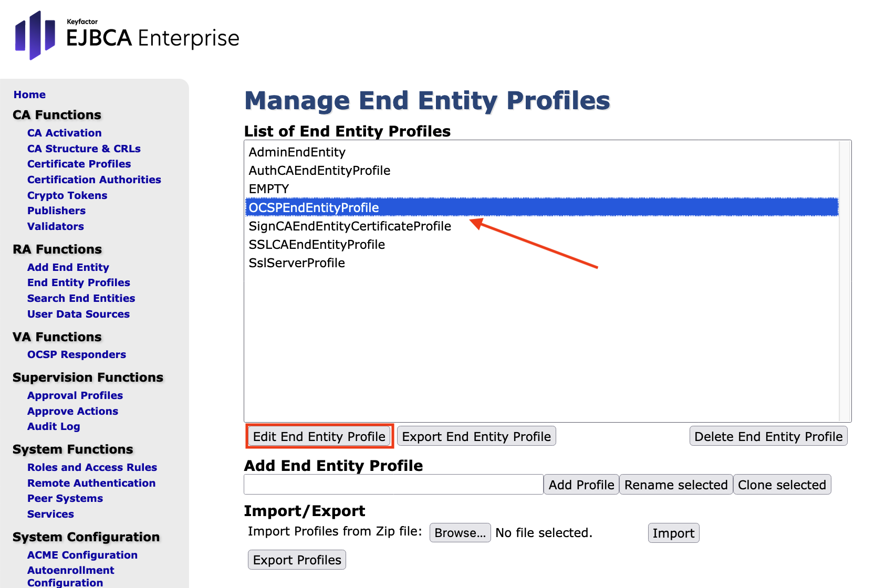
Task: Open Crypto Tokens page
Action: (67, 195)
